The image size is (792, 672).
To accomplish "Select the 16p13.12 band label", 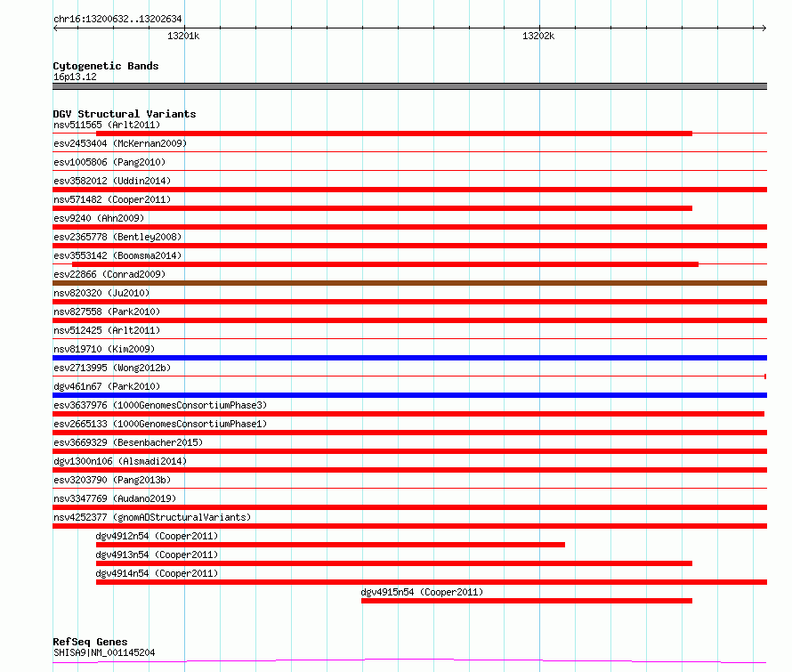I will pos(75,77).
